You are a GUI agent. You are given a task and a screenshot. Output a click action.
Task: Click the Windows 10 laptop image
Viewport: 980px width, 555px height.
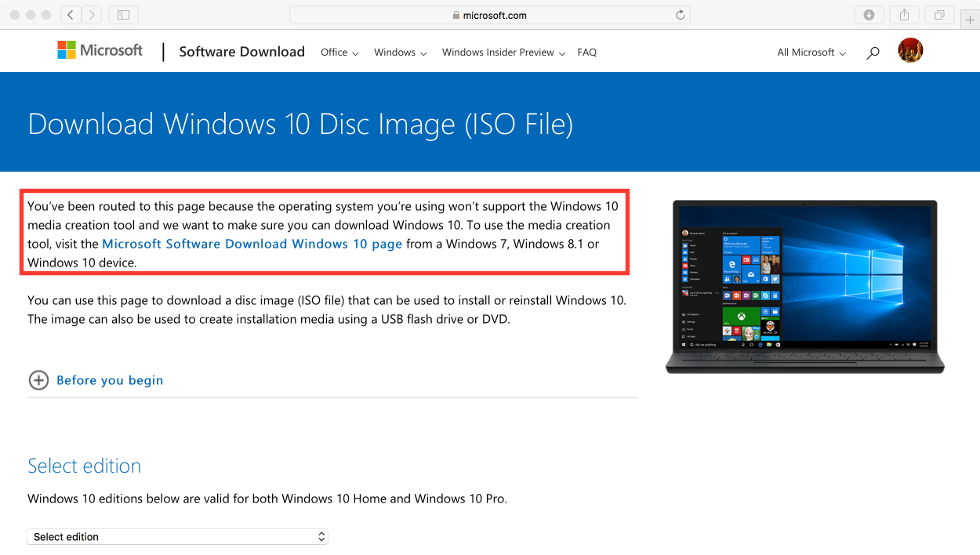click(805, 286)
